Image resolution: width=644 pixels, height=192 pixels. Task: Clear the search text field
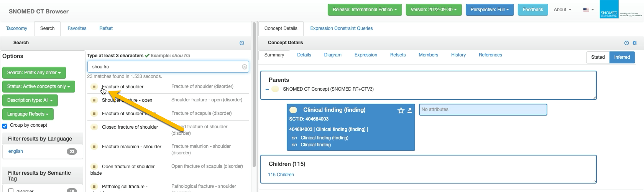coord(245,67)
